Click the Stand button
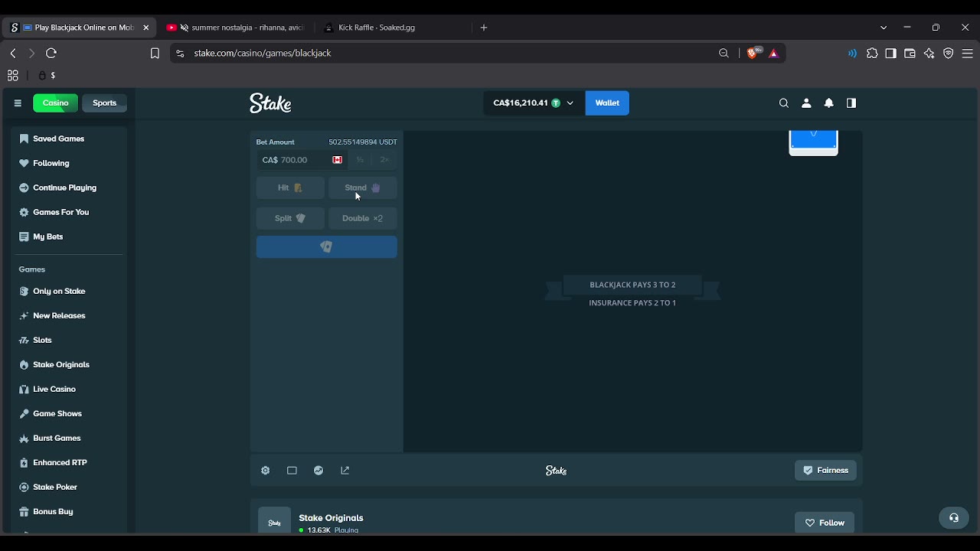Screen dimensions: 980x551 click(x=363, y=187)
